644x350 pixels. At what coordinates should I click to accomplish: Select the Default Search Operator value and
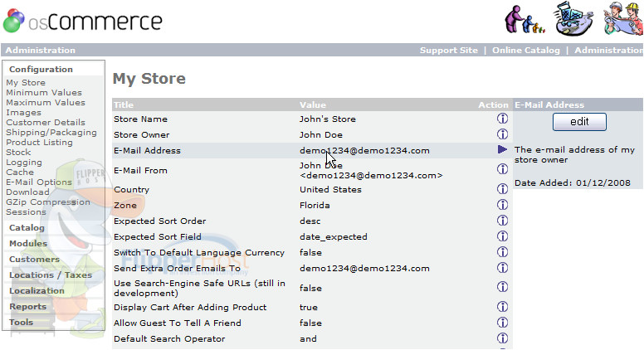308,339
